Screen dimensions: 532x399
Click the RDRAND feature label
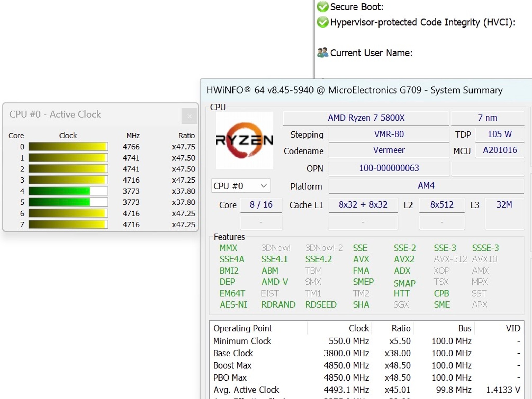pyautogui.click(x=278, y=304)
